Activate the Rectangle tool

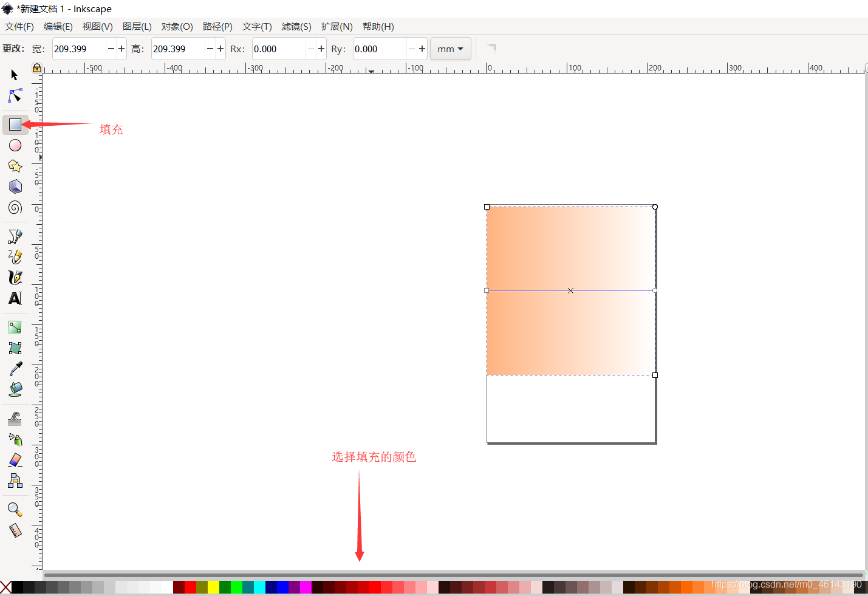[15, 125]
